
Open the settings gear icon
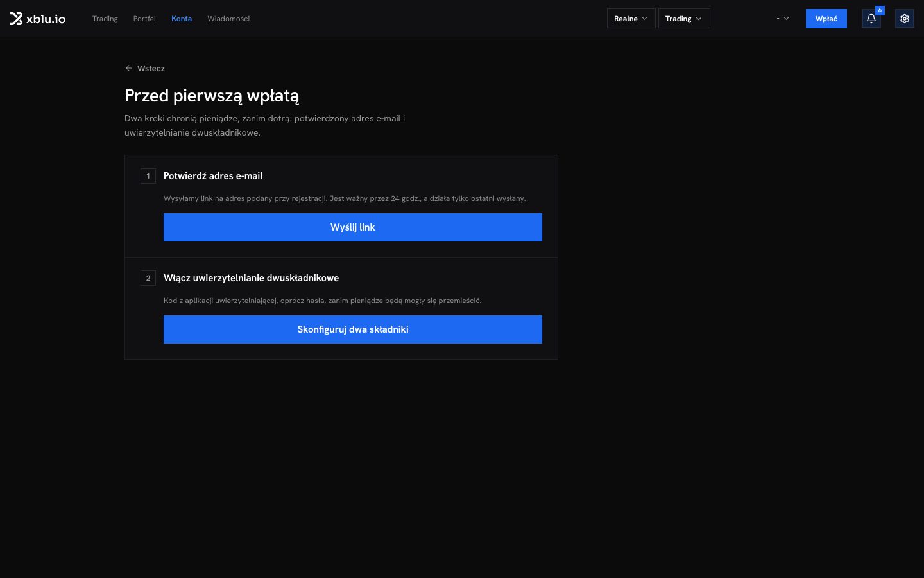coord(905,19)
